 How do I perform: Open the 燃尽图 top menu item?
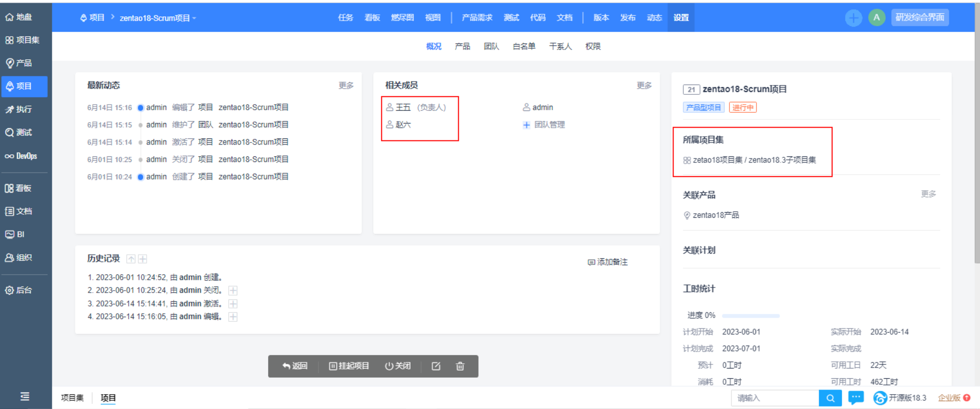click(402, 17)
